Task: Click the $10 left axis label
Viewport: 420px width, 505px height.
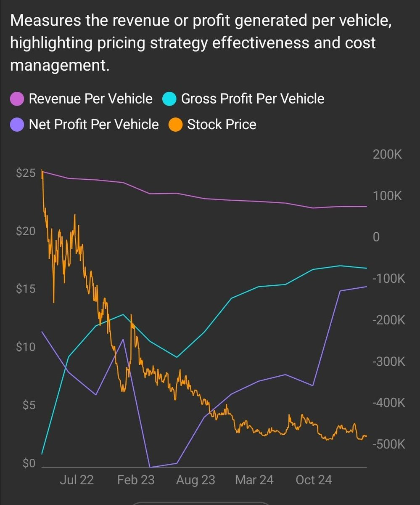Action: tap(25, 347)
